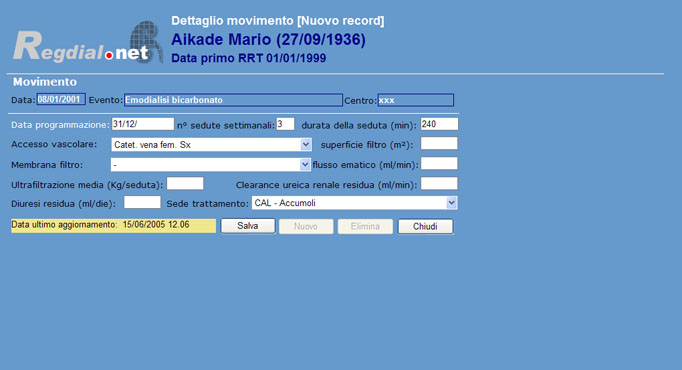The height and width of the screenshot is (370, 682).
Task: Click the superficie filtro input field
Action: tap(439, 143)
